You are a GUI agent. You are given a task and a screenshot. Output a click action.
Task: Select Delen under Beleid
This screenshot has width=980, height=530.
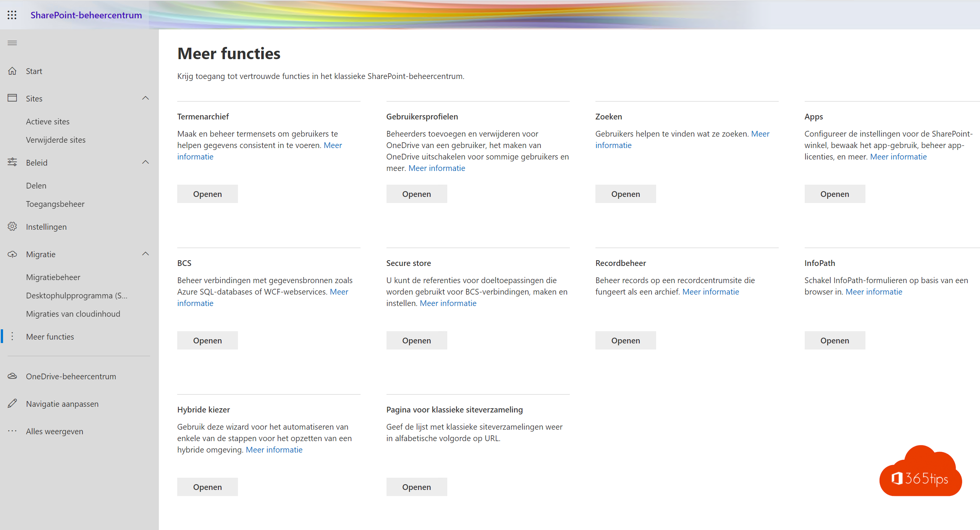point(36,186)
